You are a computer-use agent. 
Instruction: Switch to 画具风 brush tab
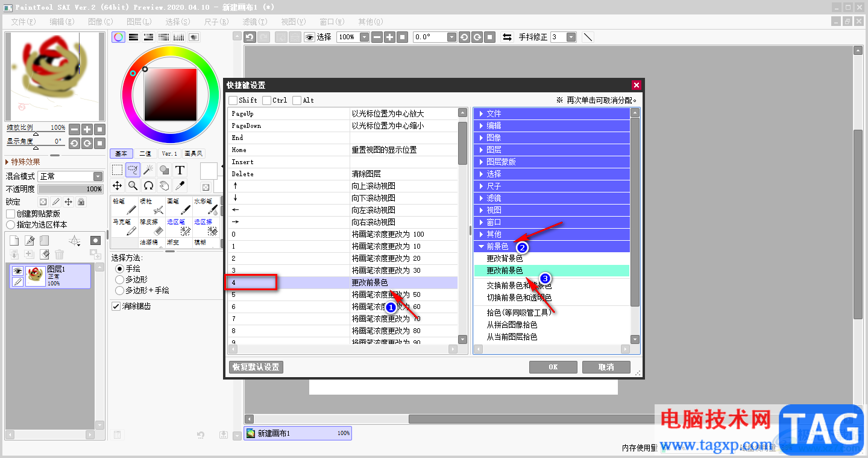coord(193,153)
